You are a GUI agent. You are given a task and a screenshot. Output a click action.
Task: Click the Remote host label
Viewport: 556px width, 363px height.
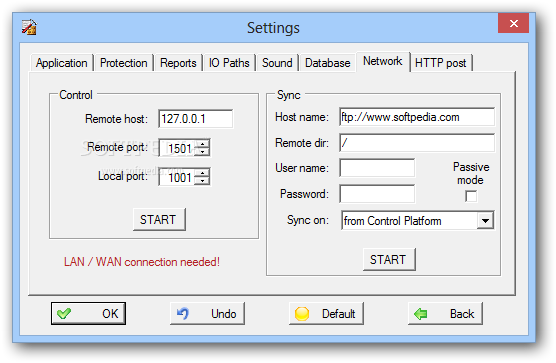(116, 119)
